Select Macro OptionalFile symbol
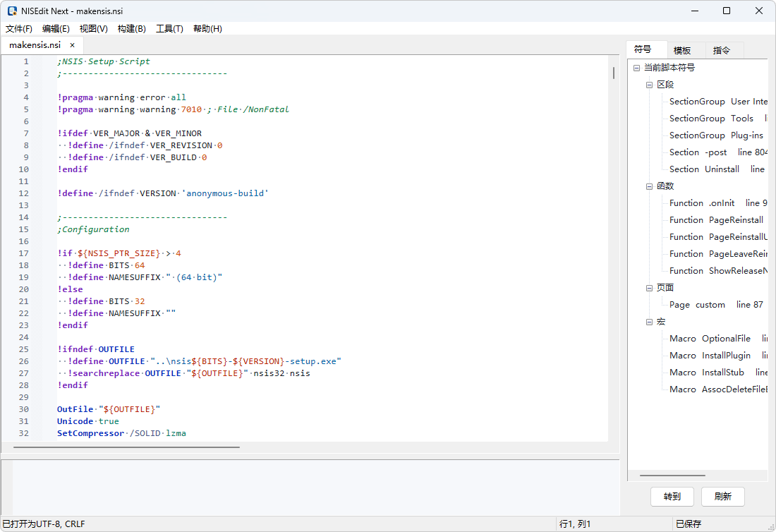The image size is (776, 532). (x=718, y=339)
